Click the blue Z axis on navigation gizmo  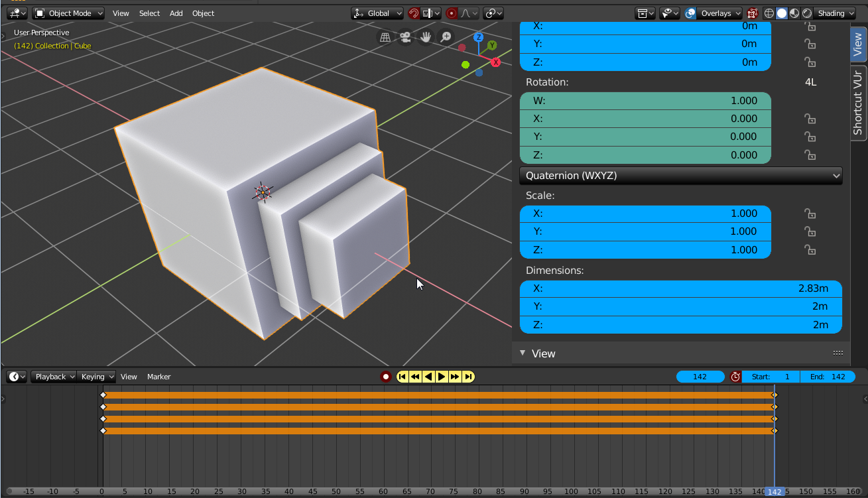click(478, 38)
